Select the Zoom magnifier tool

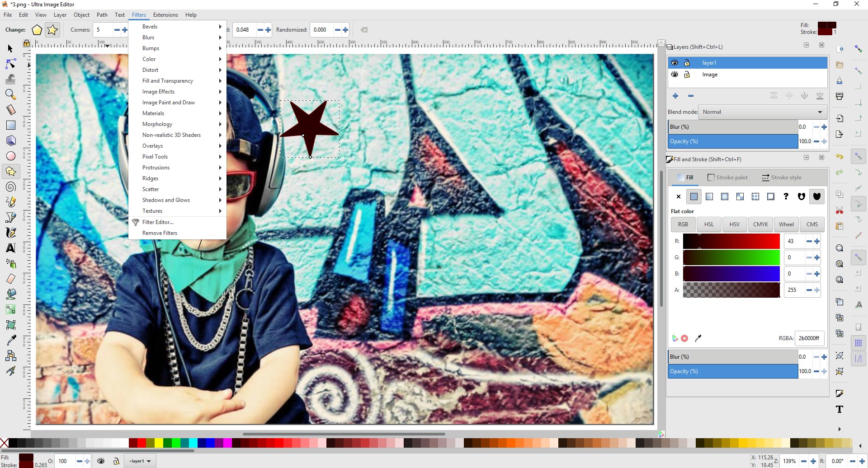(10, 94)
